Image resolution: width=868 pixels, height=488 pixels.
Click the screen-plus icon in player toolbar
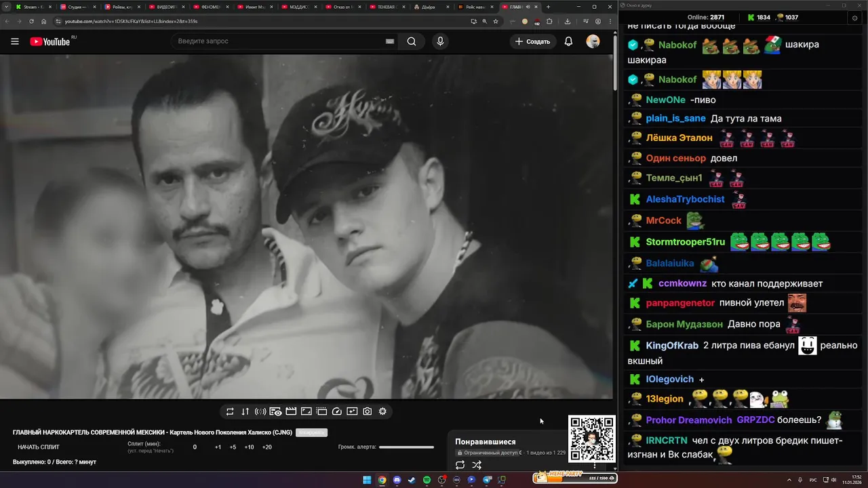pyautogui.click(x=352, y=411)
